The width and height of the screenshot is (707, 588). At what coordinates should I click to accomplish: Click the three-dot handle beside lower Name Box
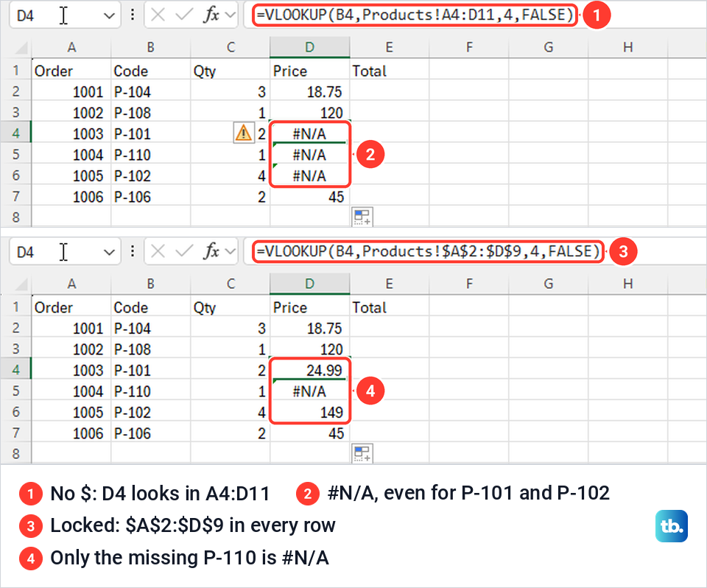(x=133, y=251)
